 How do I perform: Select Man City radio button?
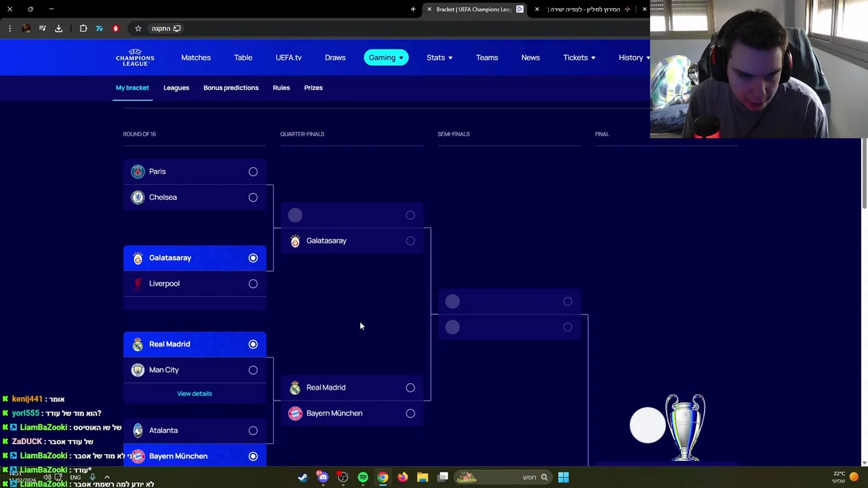click(x=253, y=370)
